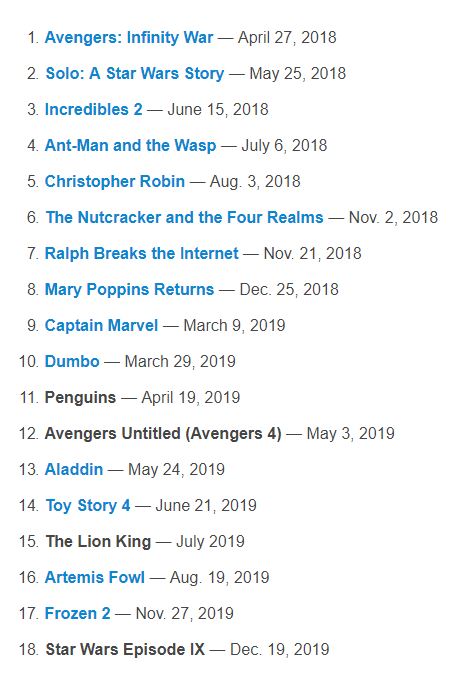Visit the Artemis Fowl link
This screenshot has width=456, height=680.
[x=95, y=577]
